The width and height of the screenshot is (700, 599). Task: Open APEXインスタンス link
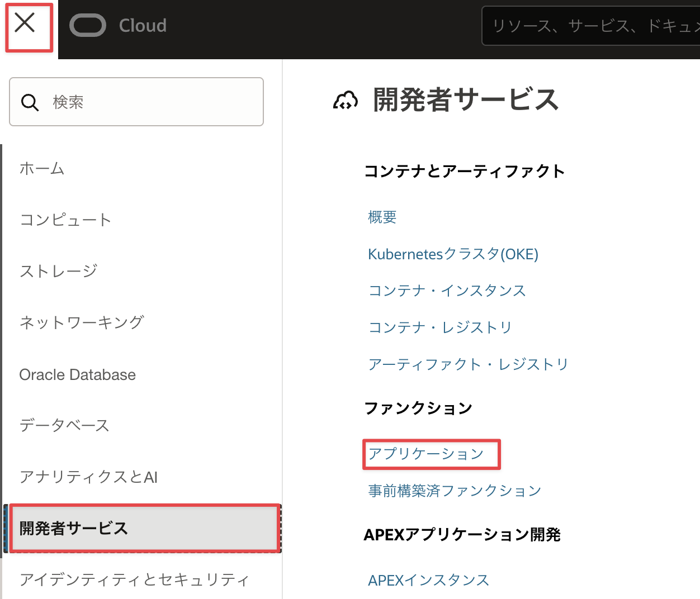click(x=428, y=580)
